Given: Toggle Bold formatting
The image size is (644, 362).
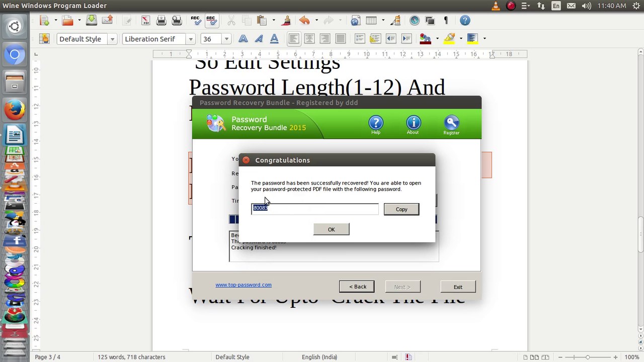Looking at the screenshot, I should point(243,39).
